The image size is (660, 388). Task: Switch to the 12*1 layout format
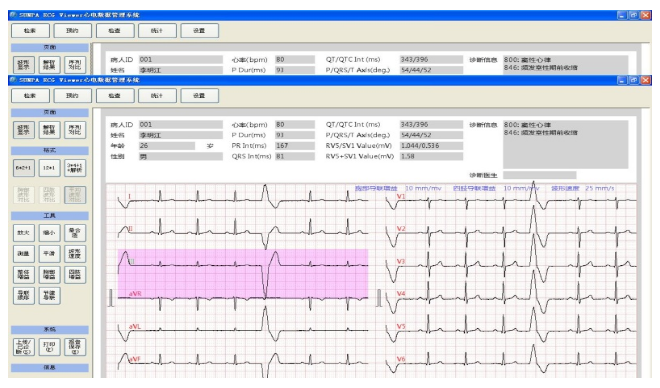click(49, 168)
